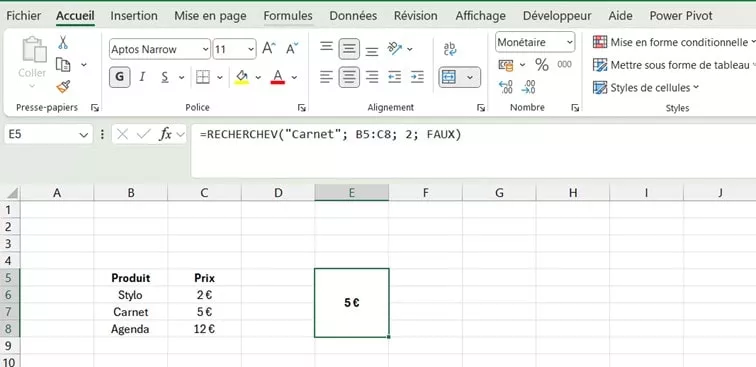Viewport: 756px width, 367px height.
Task: Select the Produit header cell
Action: click(131, 278)
